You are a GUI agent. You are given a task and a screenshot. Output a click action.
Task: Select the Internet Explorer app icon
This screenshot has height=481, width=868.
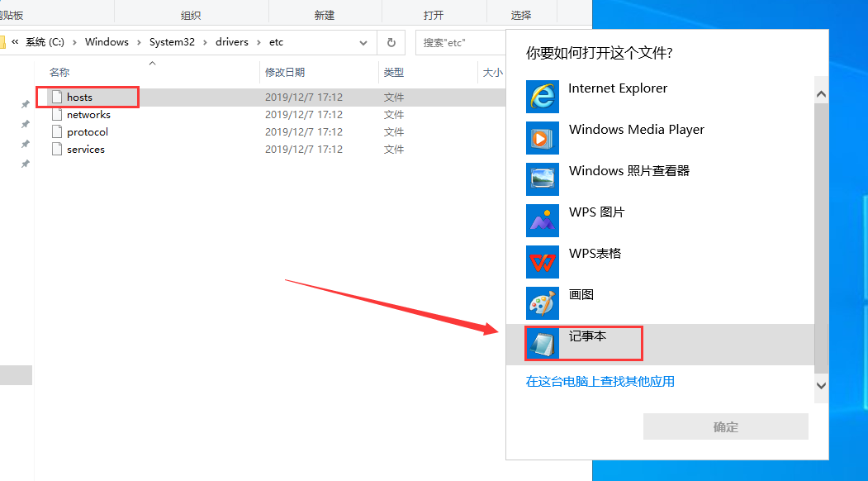click(543, 96)
